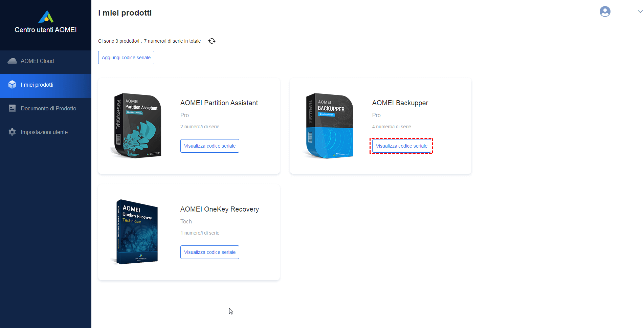
Task: Click the Documento di Prodotto document icon
Action: 12,108
